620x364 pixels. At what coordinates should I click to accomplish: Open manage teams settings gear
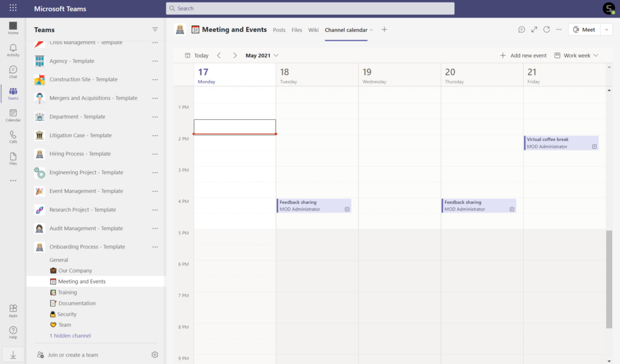(x=154, y=354)
